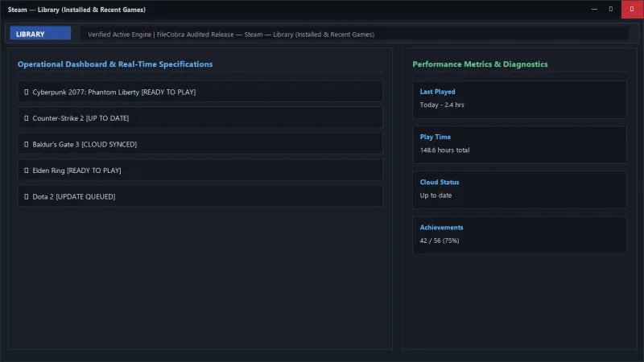Click "148.6 hours total" value
Viewport: 644px width, 362px height.
(x=444, y=150)
